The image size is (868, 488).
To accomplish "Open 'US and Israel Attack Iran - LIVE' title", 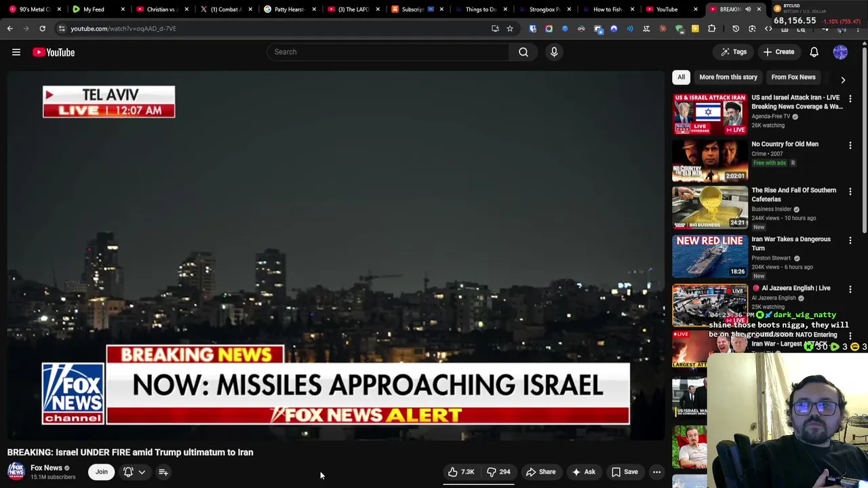I will [797, 102].
